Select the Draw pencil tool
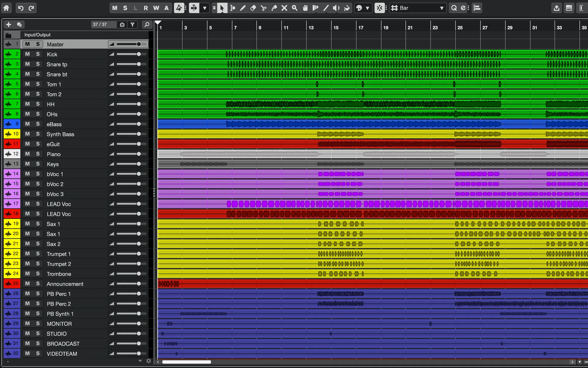This screenshot has height=368, width=588. coord(243,8)
